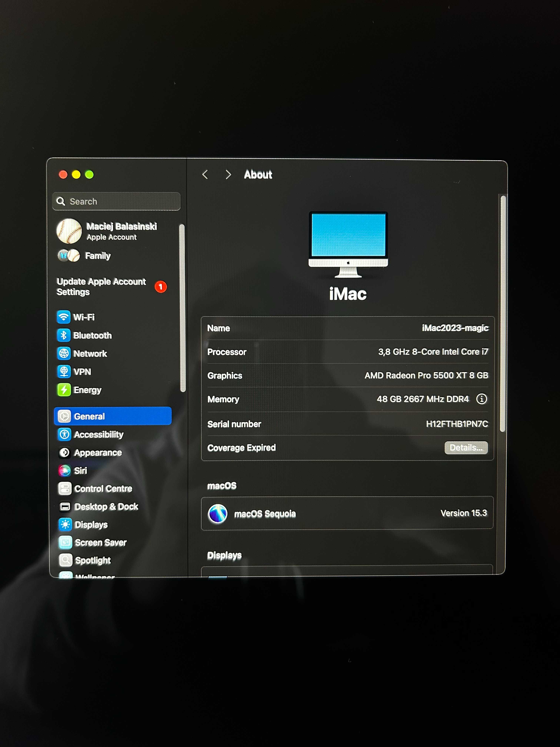Image resolution: width=560 pixels, height=747 pixels.
Task: Click the search magnifier icon
Action: 61,201
